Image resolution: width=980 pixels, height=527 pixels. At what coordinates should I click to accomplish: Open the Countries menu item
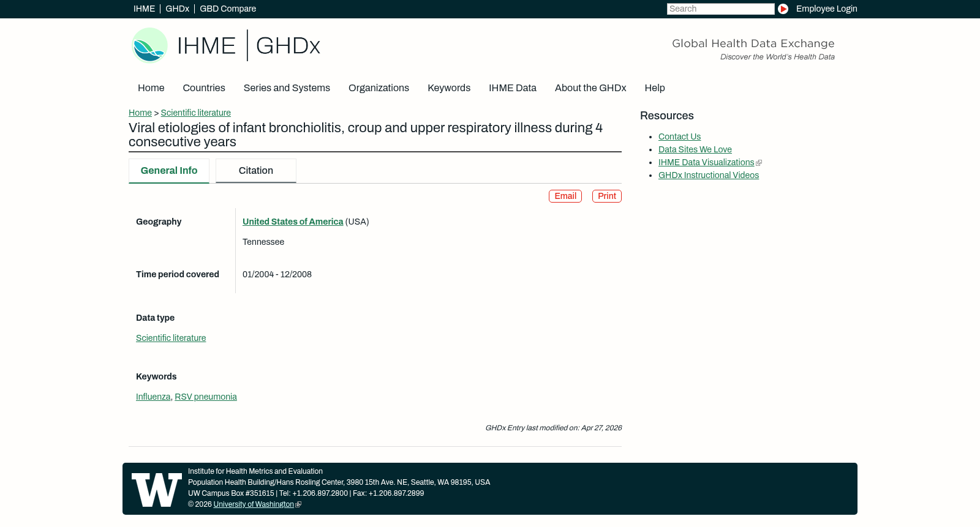point(204,88)
